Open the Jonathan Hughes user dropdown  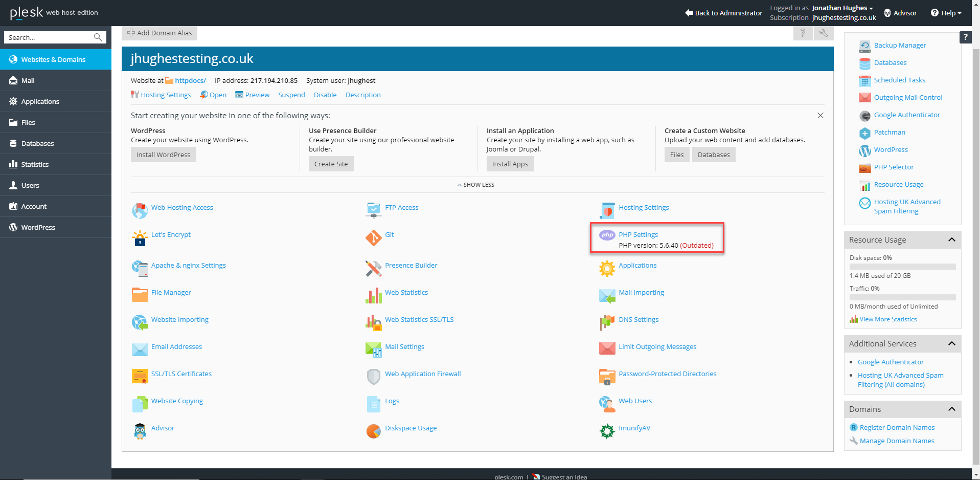coord(842,8)
